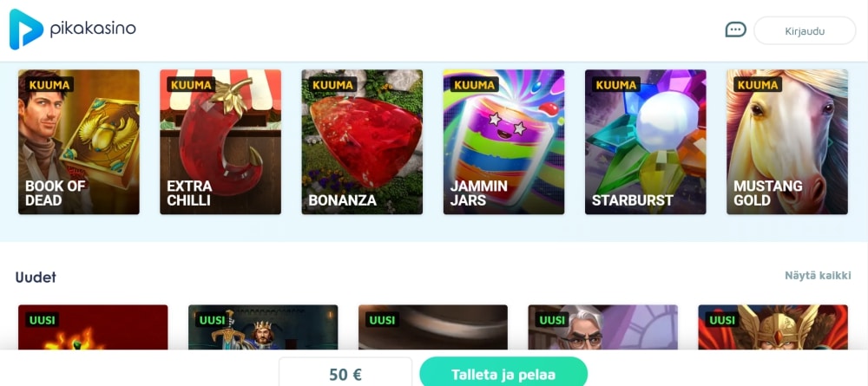Viewport: 868px width, 386px height.
Task: Open the UUSI game with winged helmet warrior
Action: (x=773, y=327)
